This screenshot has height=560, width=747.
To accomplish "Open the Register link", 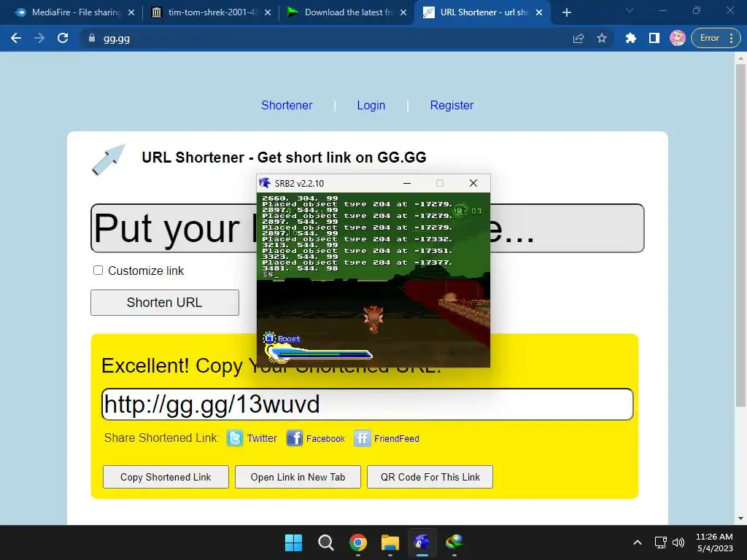I will click(452, 105).
